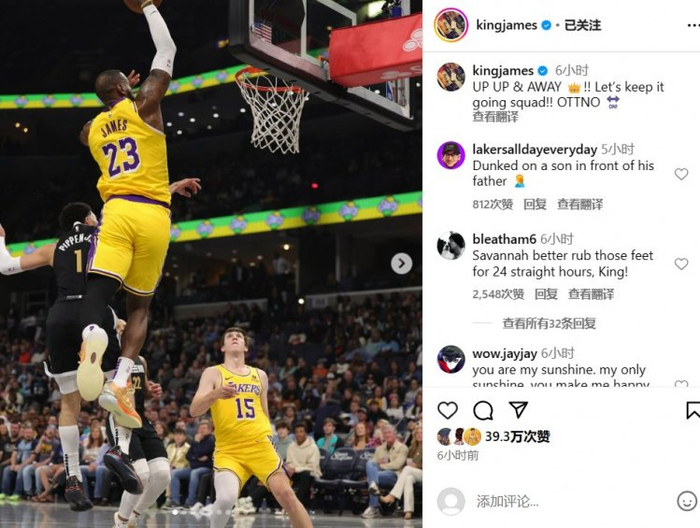Show translation of kingjames caption
Viewport: 700px width, 528px height.
pyautogui.click(x=495, y=117)
